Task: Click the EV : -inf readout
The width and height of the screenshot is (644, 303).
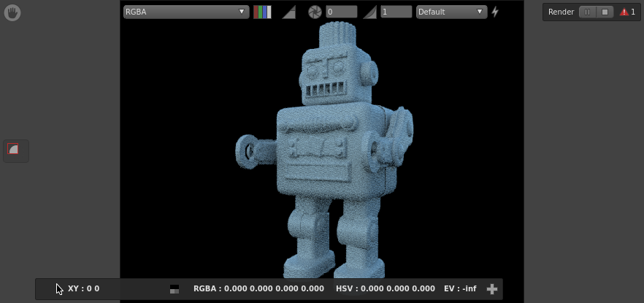Action: (x=461, y=288)
